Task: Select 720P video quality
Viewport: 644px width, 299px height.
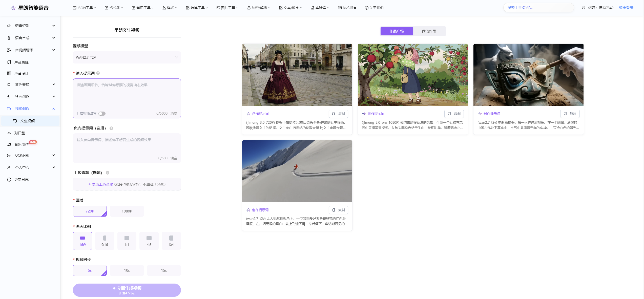Action: click(x=90, y=211)
